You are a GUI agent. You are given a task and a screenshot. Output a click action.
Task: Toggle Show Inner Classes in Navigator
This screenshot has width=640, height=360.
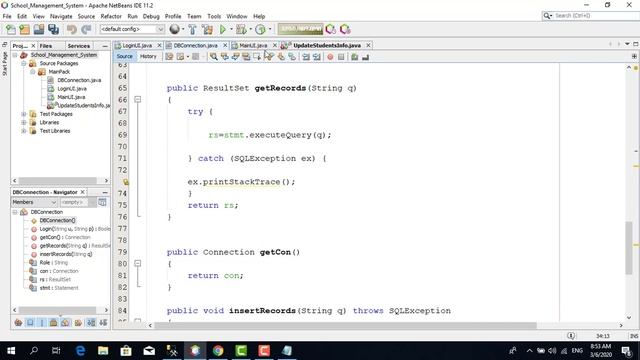tap(65, 322)
